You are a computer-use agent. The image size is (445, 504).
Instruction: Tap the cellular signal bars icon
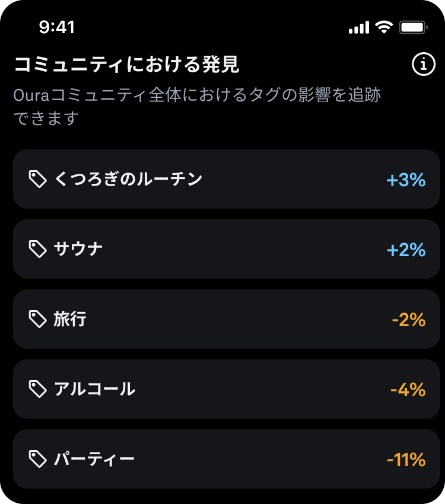pos(359,28)
